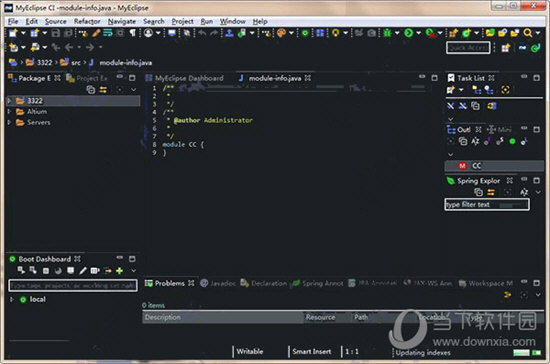This screenshot has height=364, width=550.
Task: Click the Run with red stop icon
Action: [x=430, y=33]
